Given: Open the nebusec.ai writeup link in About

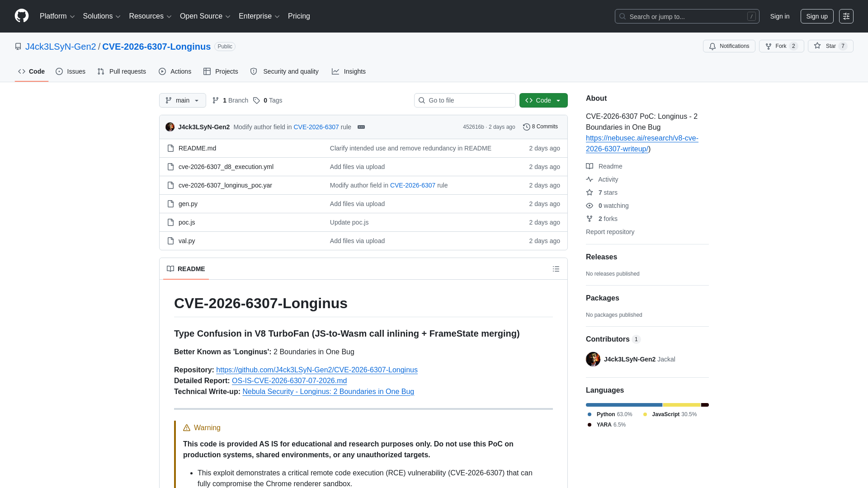Looking at the screenshot, I should tap(642, 144).
